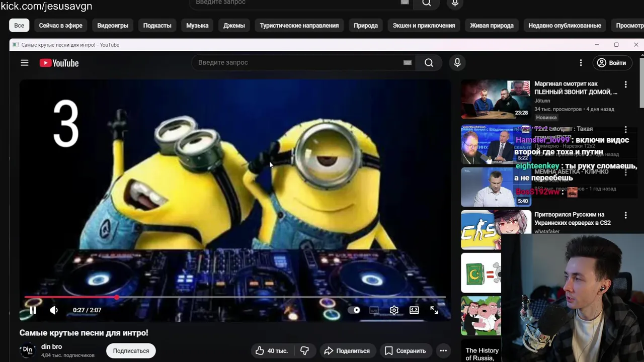Toggle the autoplay switch in the player

[354, 310]
